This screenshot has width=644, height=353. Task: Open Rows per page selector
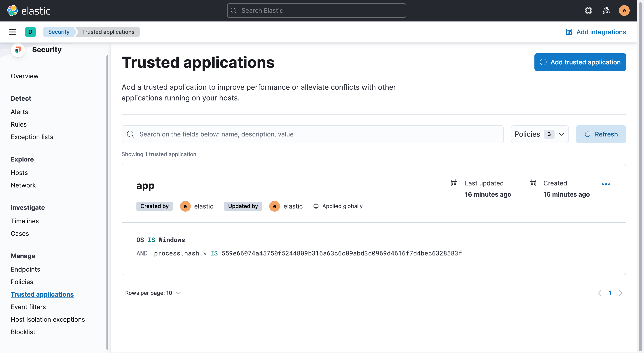click(153, 293)
